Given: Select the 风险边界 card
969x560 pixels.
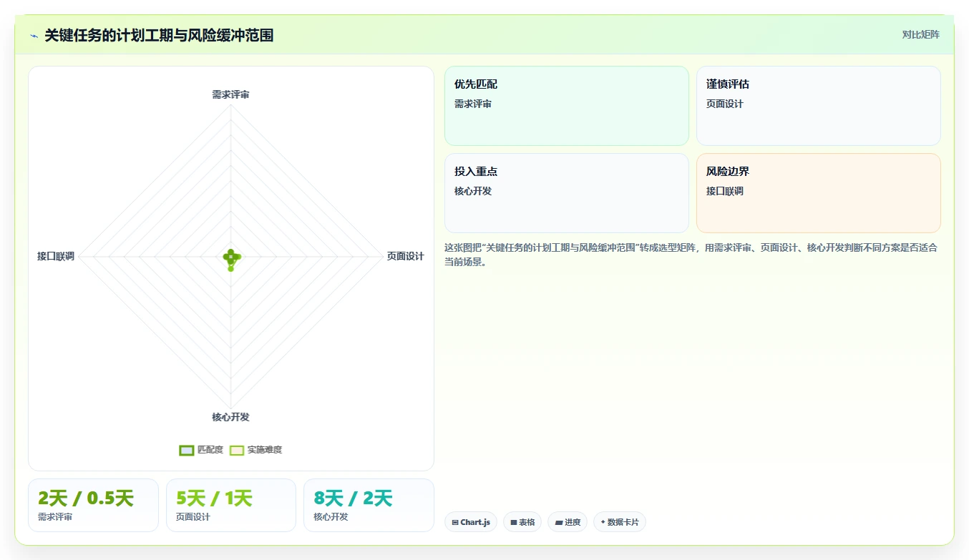Looking at the screenshot, I should pos(818,193).
